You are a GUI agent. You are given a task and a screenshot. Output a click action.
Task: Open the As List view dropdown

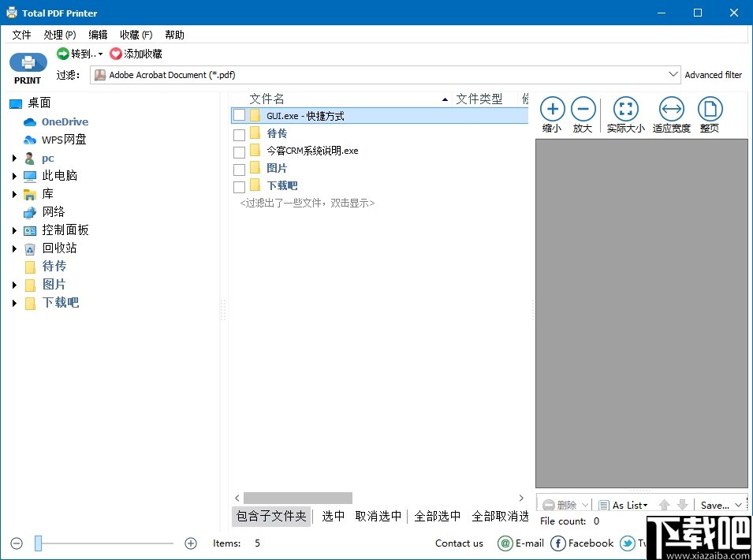(x=628, y=505)
